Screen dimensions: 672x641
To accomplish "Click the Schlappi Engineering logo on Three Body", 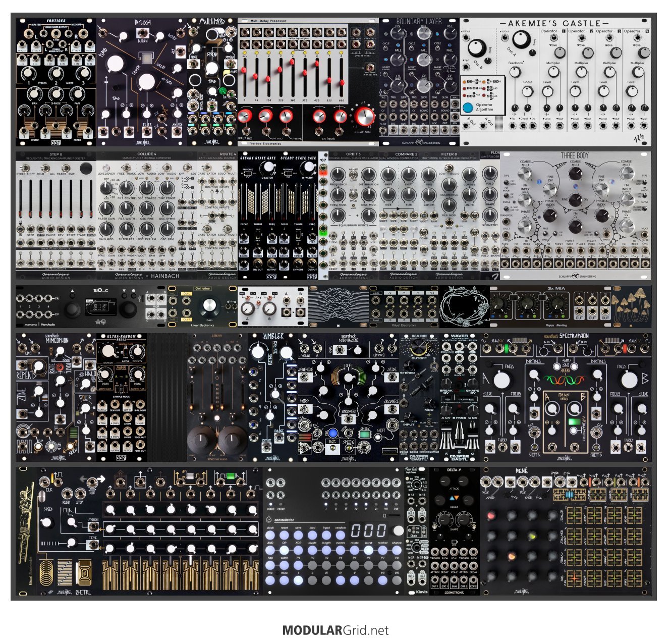I will coord(577,276).
